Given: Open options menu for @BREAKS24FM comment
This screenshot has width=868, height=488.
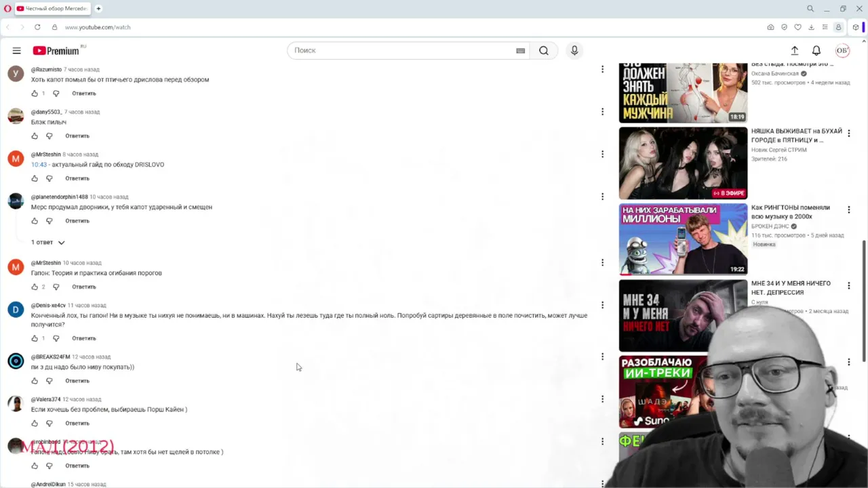Looking at the screenshot, I should (x=602, y=357).
